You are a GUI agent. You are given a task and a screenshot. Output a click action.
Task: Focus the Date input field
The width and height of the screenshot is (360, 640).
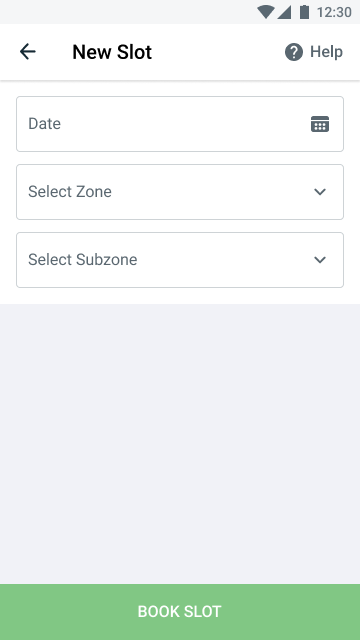click(180, 124)
